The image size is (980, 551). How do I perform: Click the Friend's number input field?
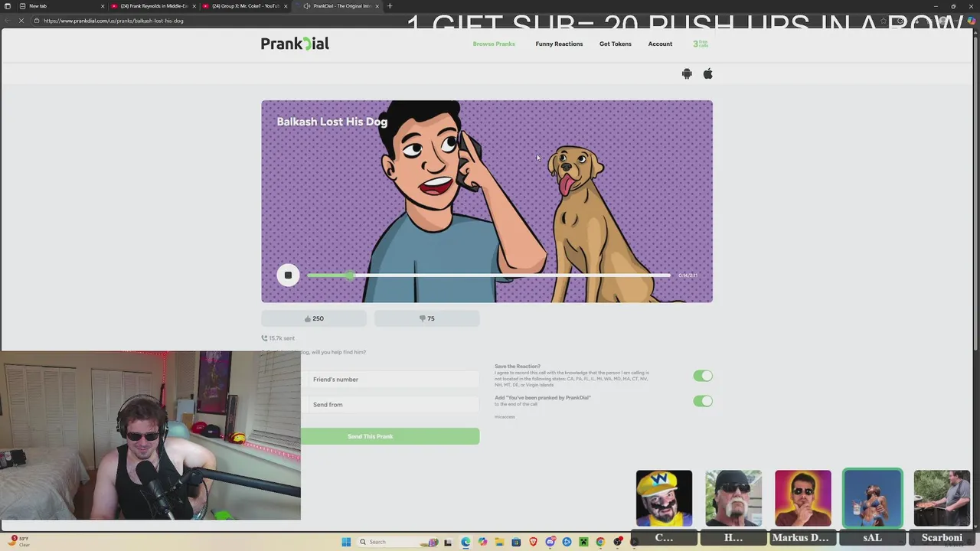point(390,380)
